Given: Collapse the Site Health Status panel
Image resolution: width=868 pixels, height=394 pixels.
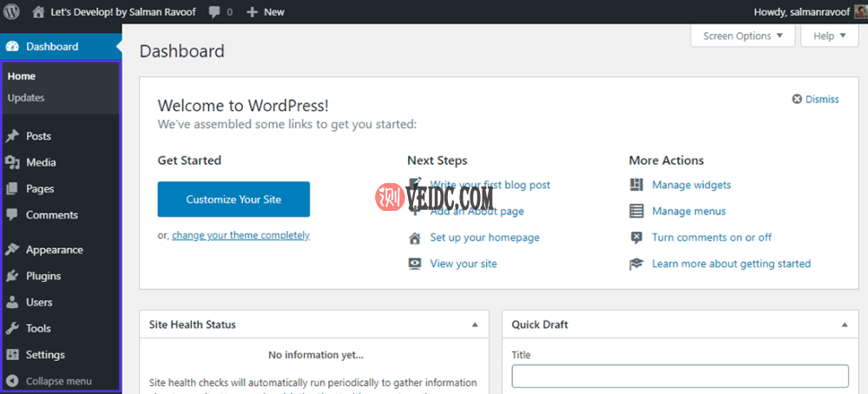Looking at the screenshot, I should [x=475, y=325].
